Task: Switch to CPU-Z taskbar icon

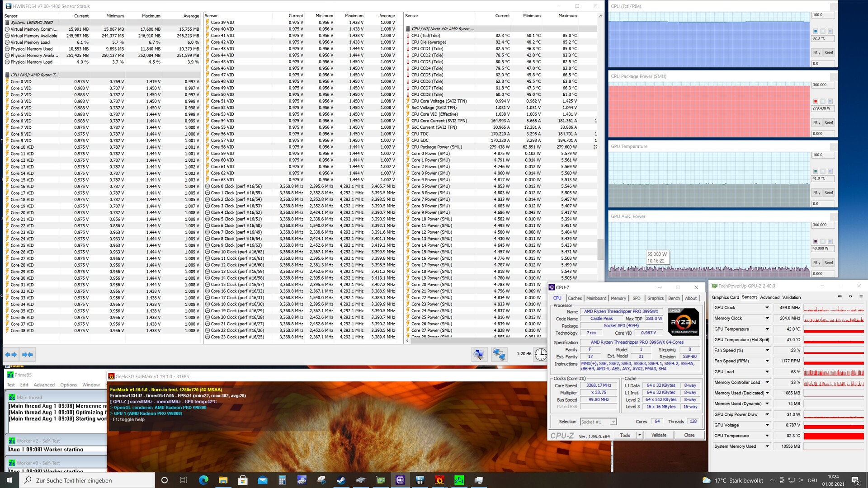Action: tap(400, 480)
